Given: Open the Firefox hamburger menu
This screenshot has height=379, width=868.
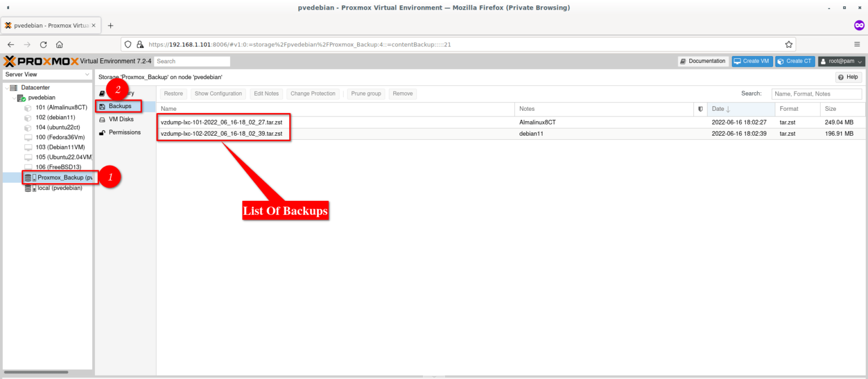Looking at the screenshot, I should (857, 45).
